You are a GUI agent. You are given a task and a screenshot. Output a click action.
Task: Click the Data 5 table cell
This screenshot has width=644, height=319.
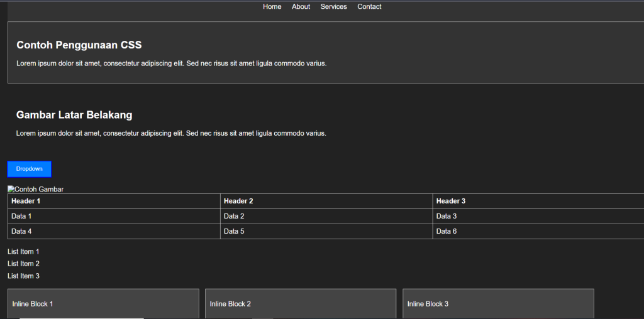tap(234, 231)
